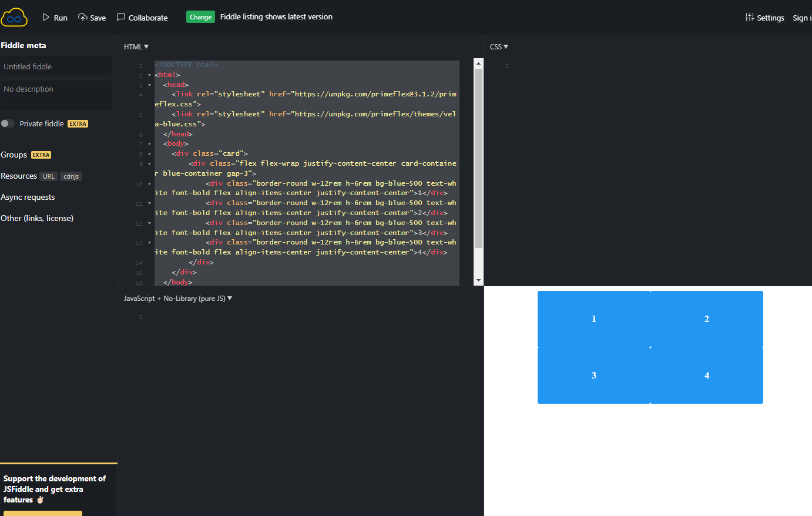The image size is (812, 516).
Task: Open the CSS panel dropdown
Action: point(499,46)
